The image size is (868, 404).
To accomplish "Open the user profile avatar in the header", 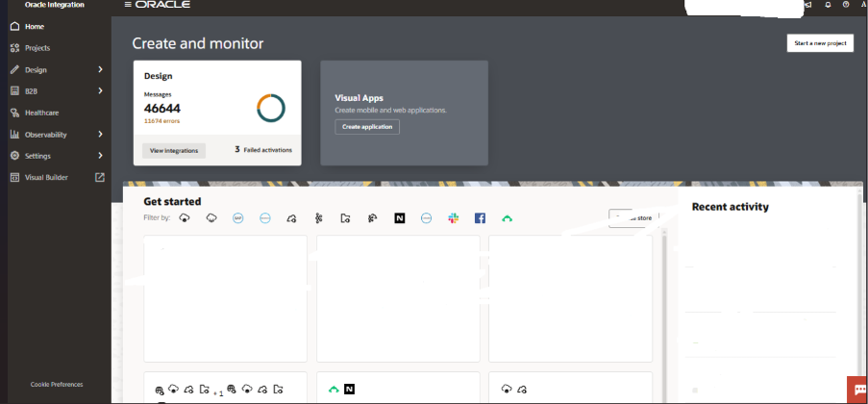I will click(865, 5).
